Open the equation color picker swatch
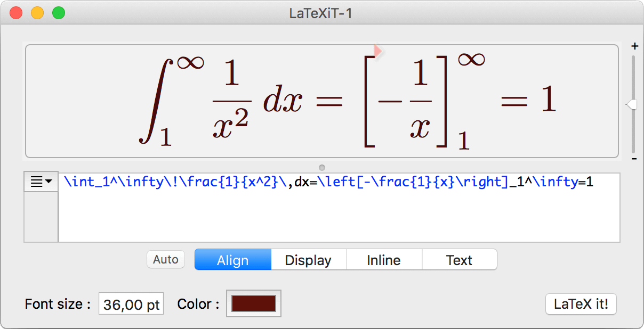This screenshot has height=329, width=644. coord(253,303)
